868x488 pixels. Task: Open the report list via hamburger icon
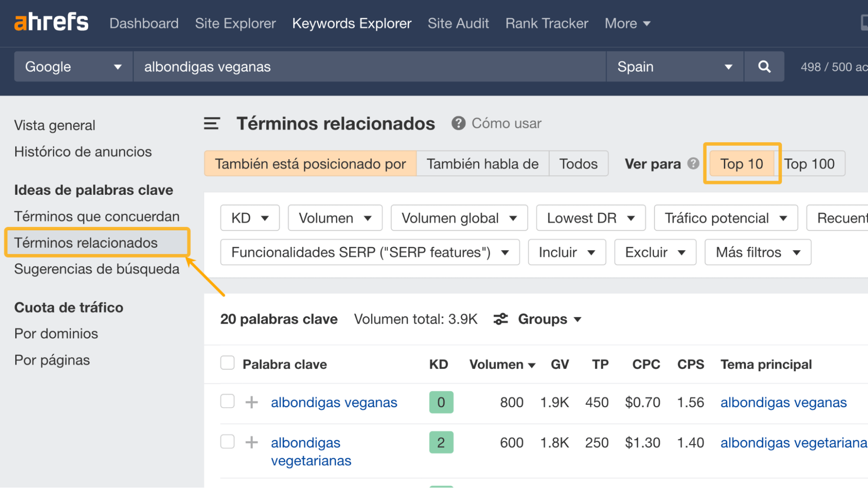click(211, 124)
